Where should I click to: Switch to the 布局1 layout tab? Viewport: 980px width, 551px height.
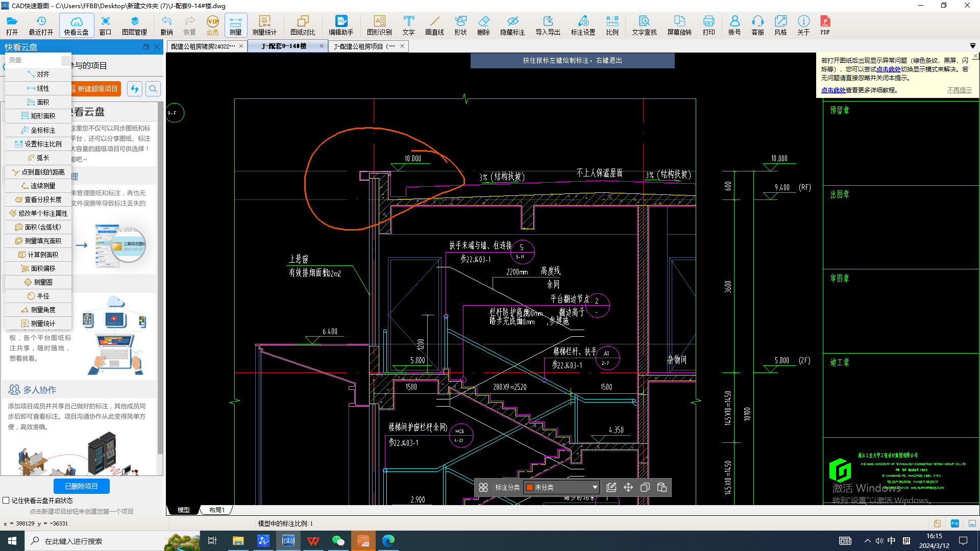pos(216,510)
